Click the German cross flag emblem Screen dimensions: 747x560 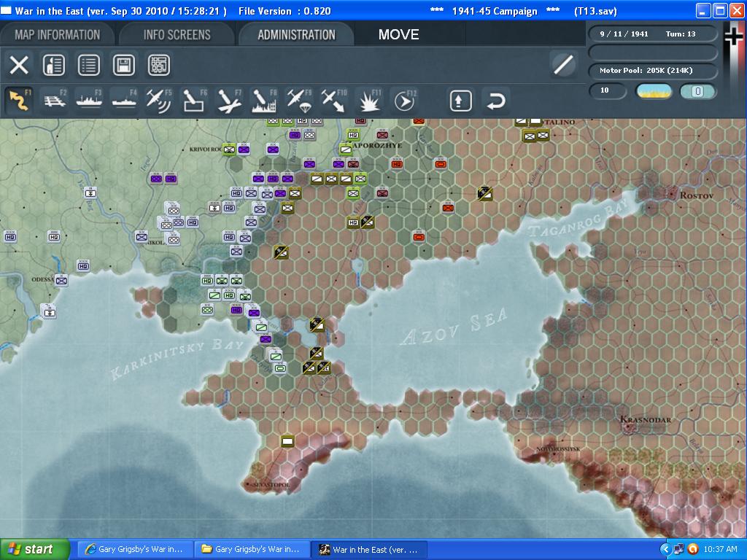pyautogui.click(x=733, y=36)
